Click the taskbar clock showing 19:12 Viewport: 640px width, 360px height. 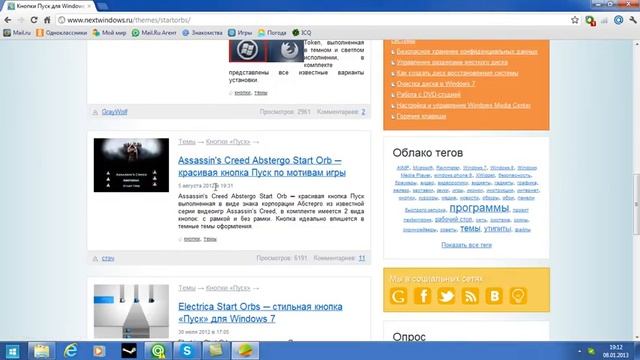(x=616, y=351)
